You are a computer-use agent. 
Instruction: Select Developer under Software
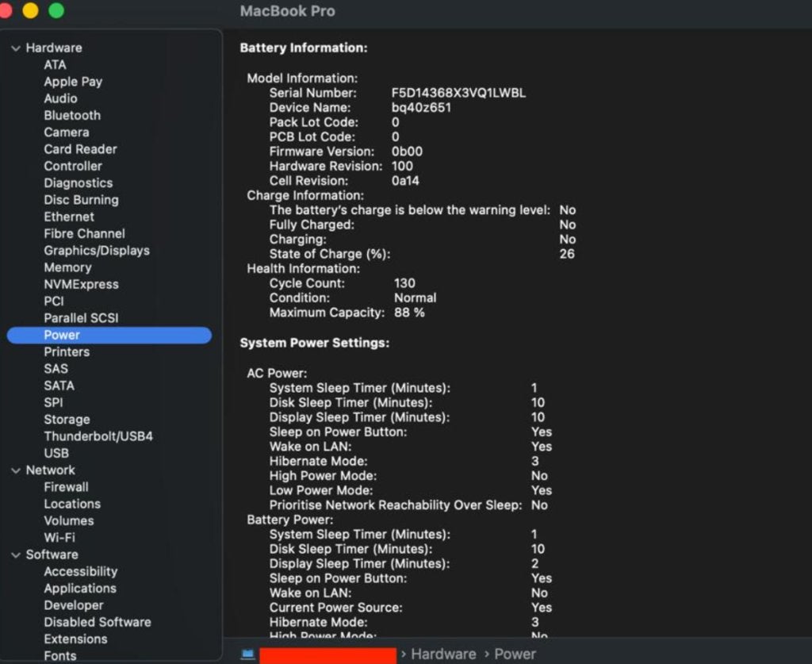(x=74, y=605)
